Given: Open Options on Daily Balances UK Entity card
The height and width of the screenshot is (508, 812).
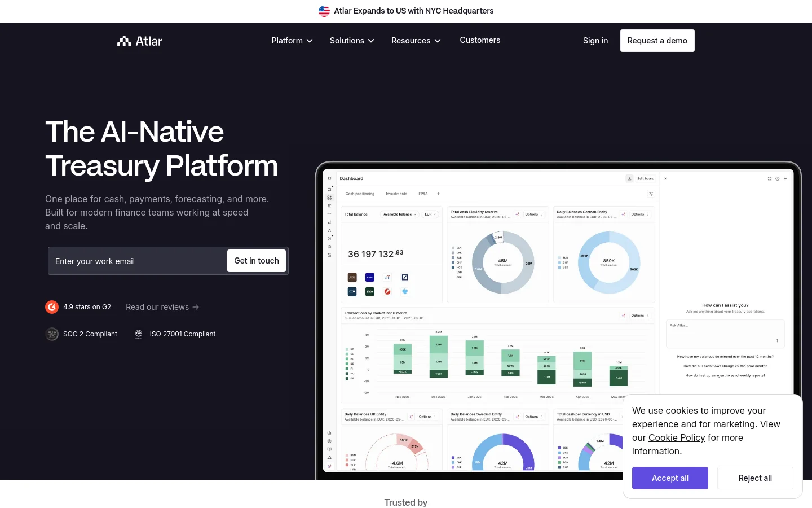Looking at the screenshot, I should pos(427,417).
